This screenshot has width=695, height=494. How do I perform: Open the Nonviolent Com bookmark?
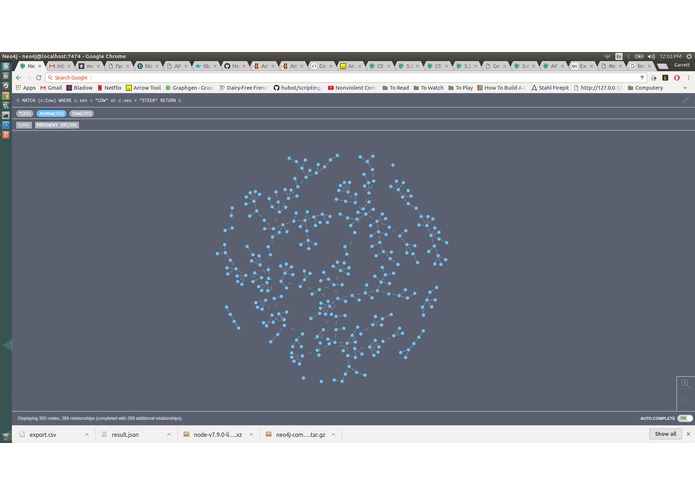click(x=352, y=88)
